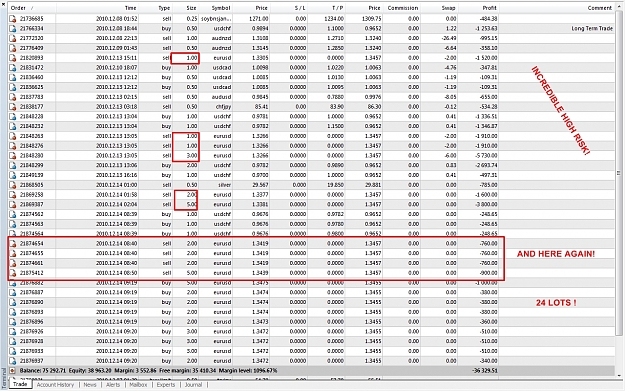Click the sell icon in row 21837783
Image resolution: width=625 pixels, height=391 pixels.
tap(13, 97)
